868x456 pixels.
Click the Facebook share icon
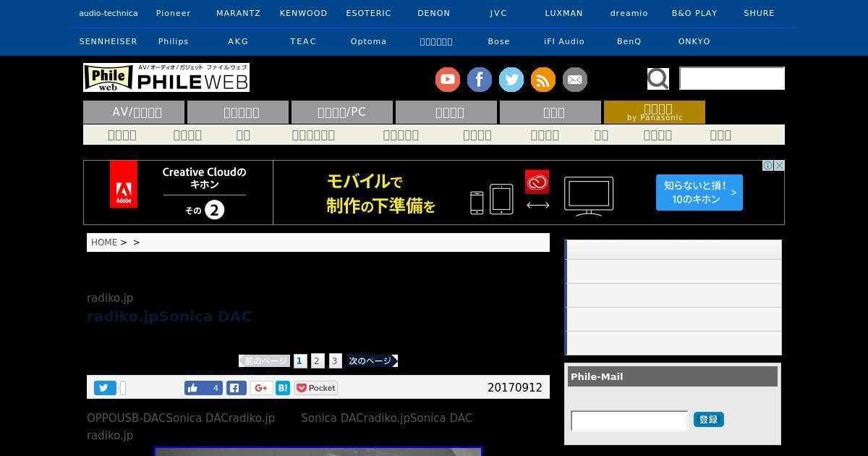(x=237, y=388)
